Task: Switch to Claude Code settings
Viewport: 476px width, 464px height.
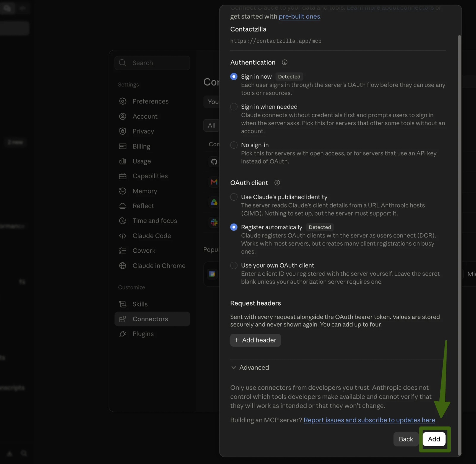Action: pos(152,236)
